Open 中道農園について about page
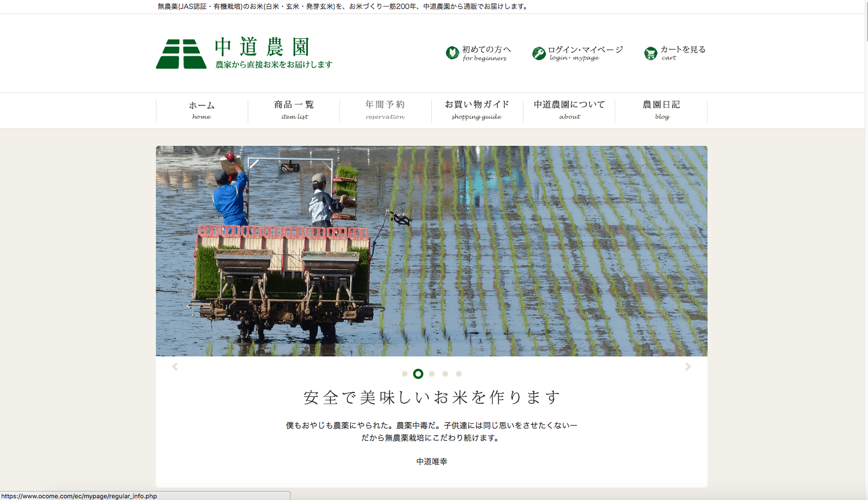The height and width of the screenshot is (500, 868). [x=569, y=110]
